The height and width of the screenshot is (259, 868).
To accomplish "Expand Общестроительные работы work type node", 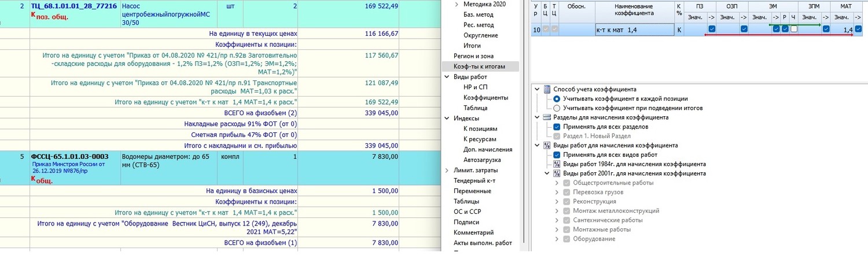I will pos(557,183).
